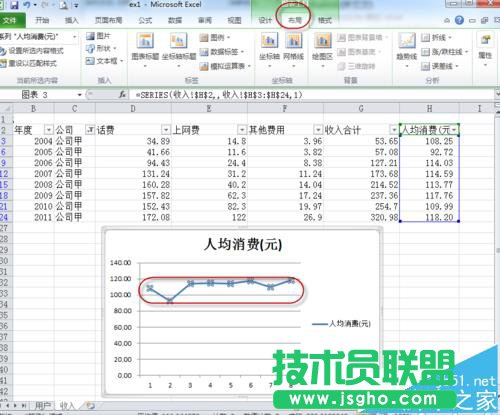Click column header D

(133, 108)
